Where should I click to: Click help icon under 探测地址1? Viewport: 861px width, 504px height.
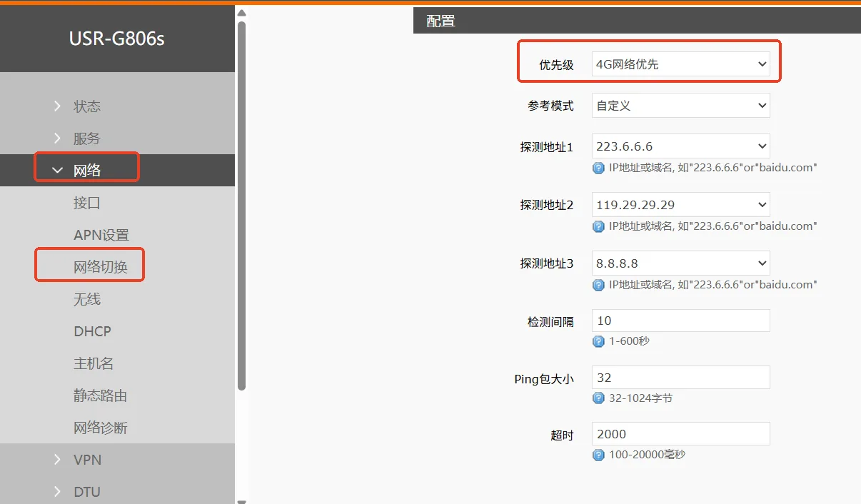coord(599,168)
